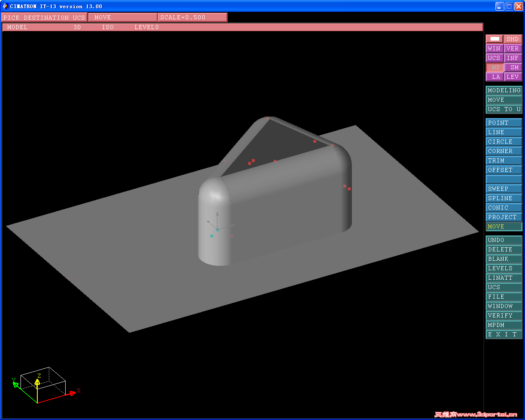Viewport: 525px width, 420px height.
Task: Open the FILE command
Action: click(x=504, y=297)
